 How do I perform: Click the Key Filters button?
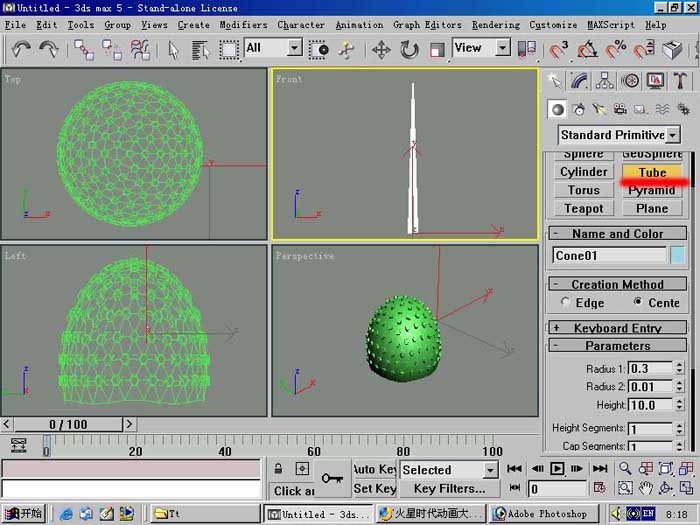click(449, 488)
